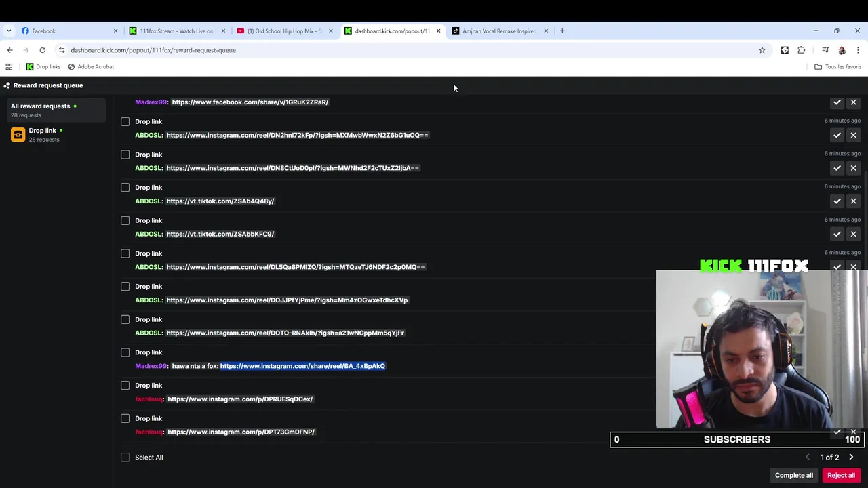Select All reward requests in sidebar

point(56,110)
